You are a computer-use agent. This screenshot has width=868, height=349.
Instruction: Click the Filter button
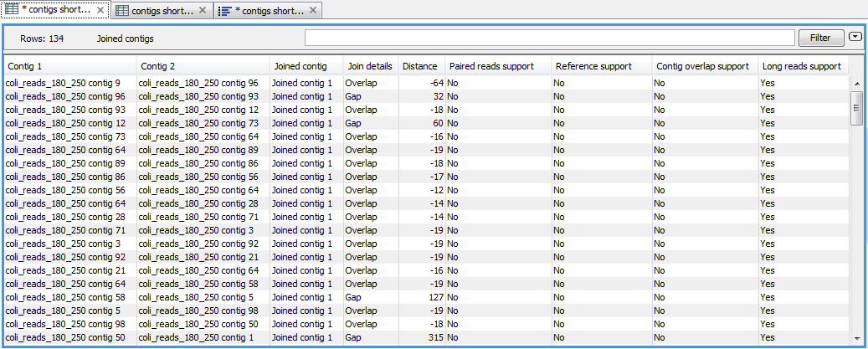coord(821,38)
